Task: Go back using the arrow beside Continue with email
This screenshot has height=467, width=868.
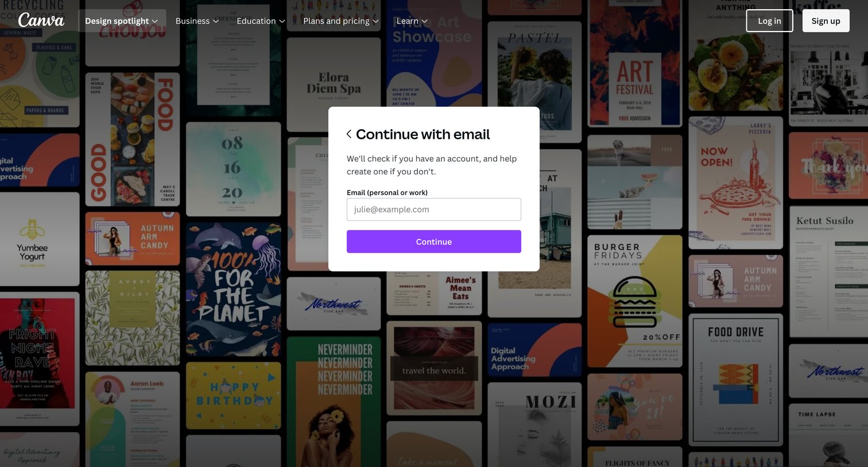Action: pyautogui.click(x=349, y=134)
